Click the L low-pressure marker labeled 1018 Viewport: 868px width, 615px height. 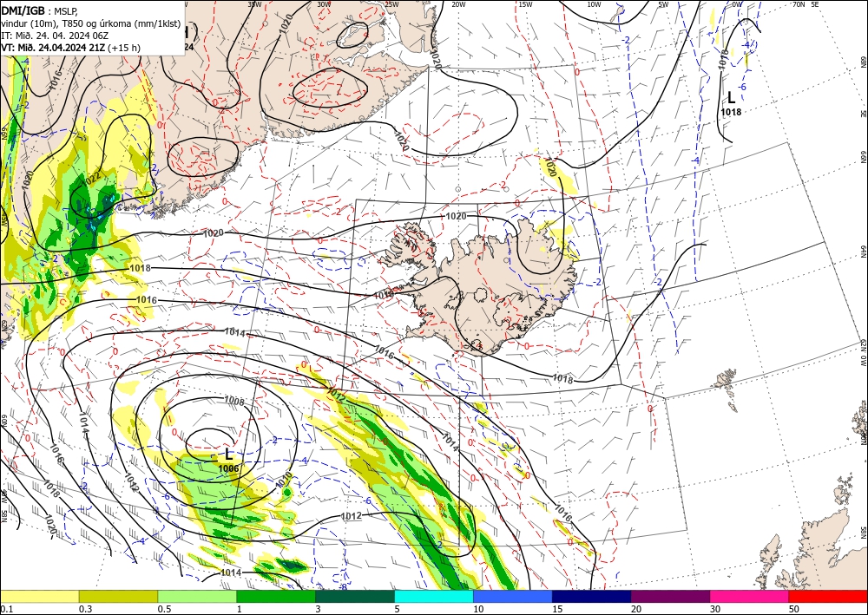click(x=731, y=98)
